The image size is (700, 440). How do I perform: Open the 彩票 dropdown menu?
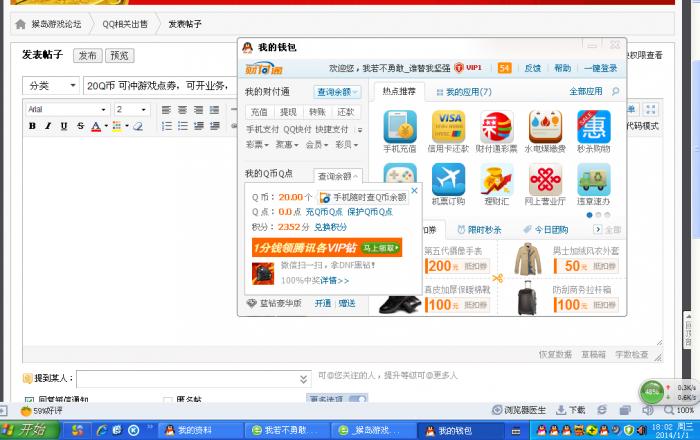(257, 145)
